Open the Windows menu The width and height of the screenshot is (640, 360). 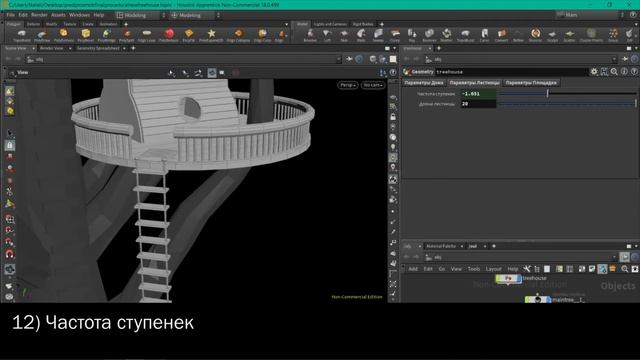click(79, 15)
